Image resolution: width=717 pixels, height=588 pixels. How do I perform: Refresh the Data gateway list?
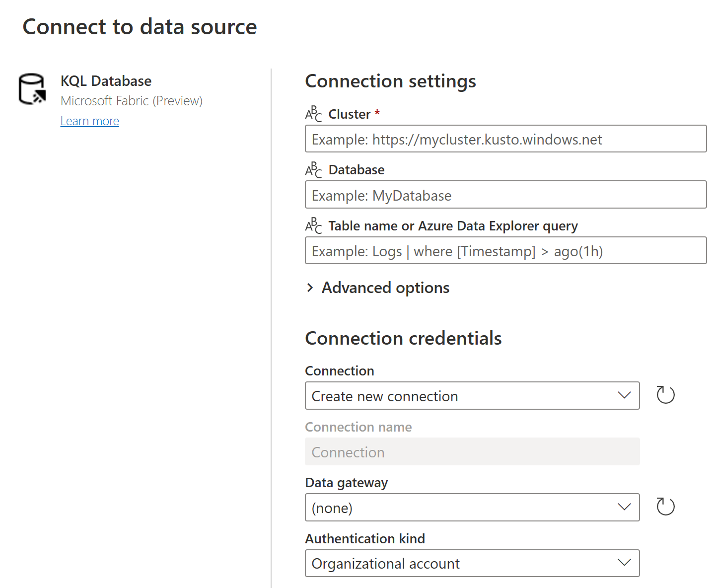click(x=665, y=507)
